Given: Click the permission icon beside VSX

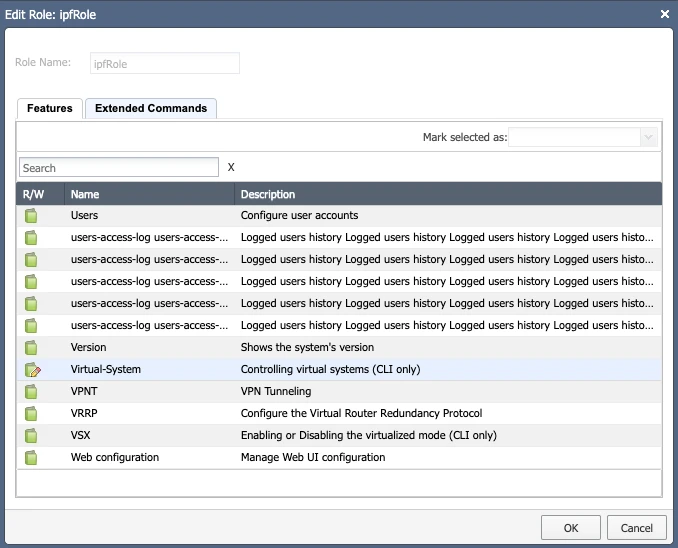Looking at the screenshot, I should click(x=32, y=436).
